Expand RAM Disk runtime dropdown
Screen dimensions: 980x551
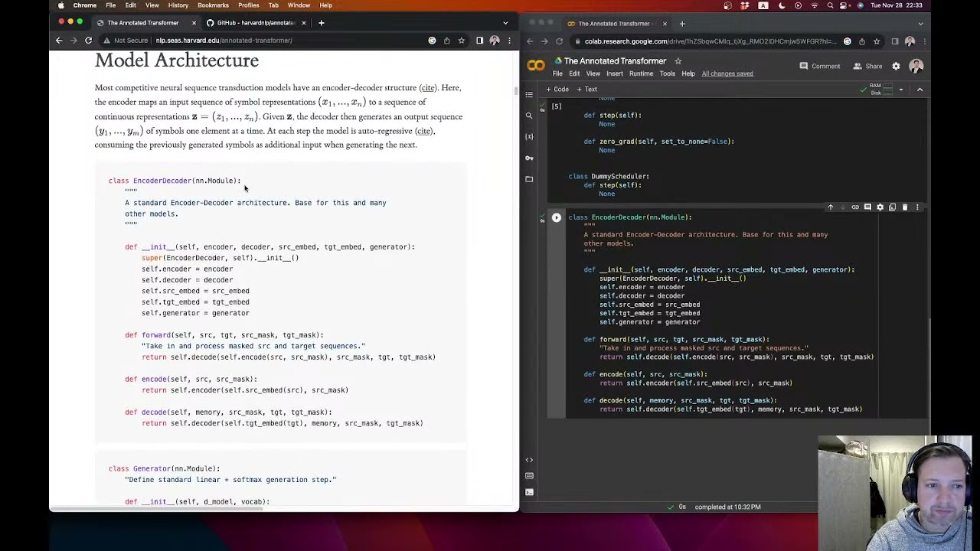tap(900, 90)
